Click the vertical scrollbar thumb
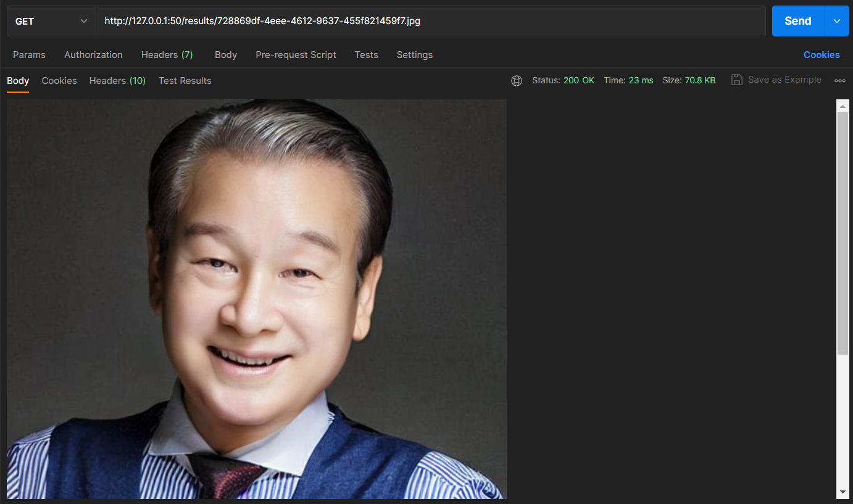Viewport: 853px width, 504px height. [843, 233]
